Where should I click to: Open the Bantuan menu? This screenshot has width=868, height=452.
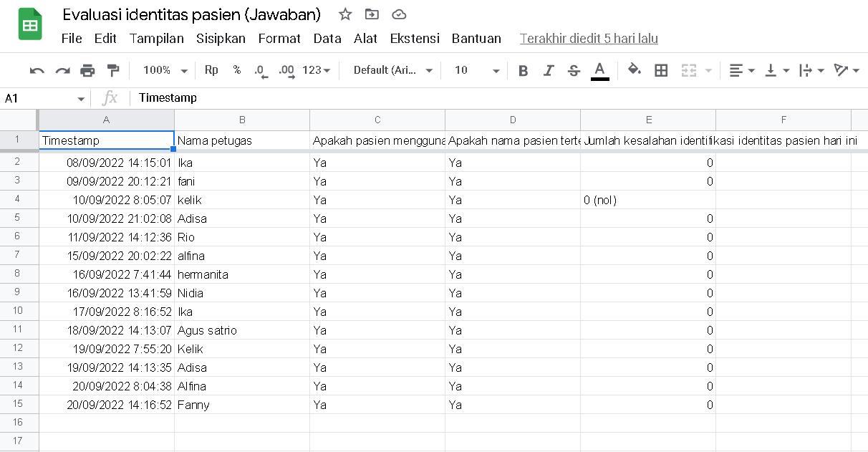coord(476,39)
